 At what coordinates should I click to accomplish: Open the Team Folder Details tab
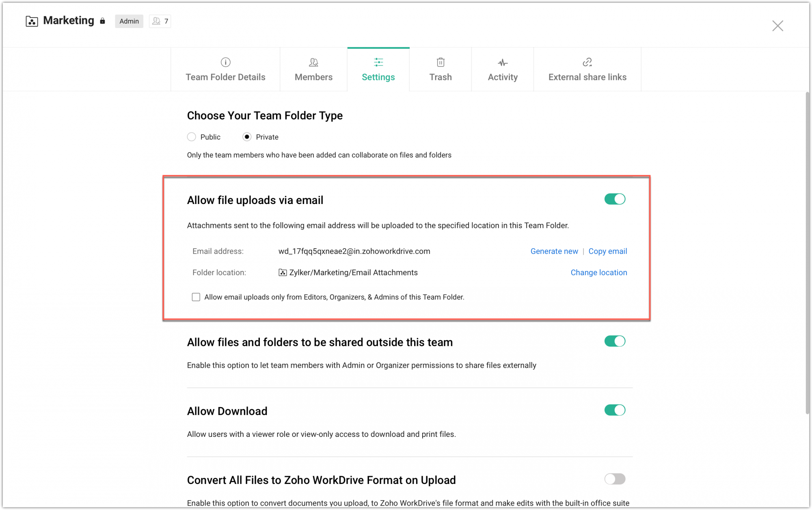(x=225, y=77)
